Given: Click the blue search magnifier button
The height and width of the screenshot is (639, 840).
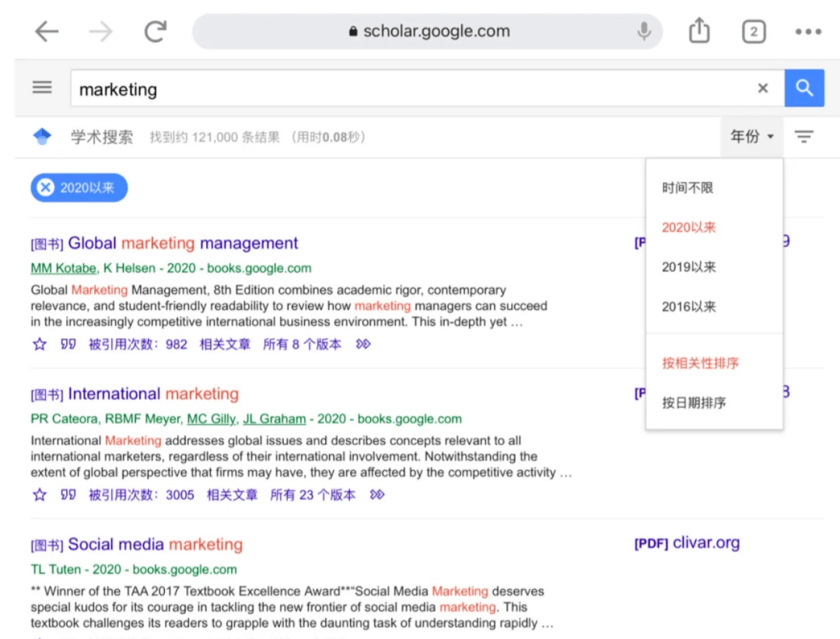Looking at the screenshot, I should [x=804, y=88].
